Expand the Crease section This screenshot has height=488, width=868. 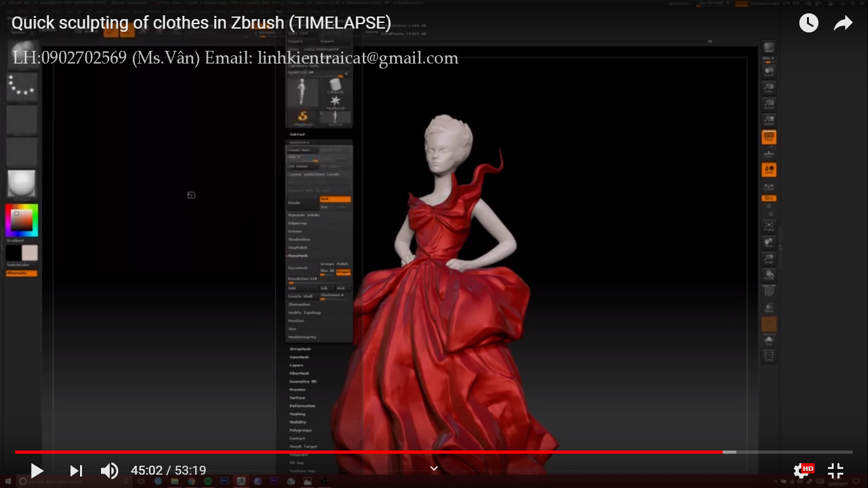295,231
